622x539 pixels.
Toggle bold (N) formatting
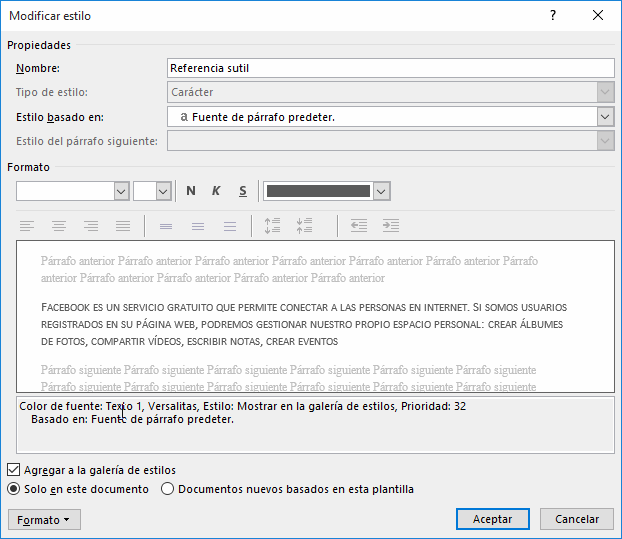[191, 191]
